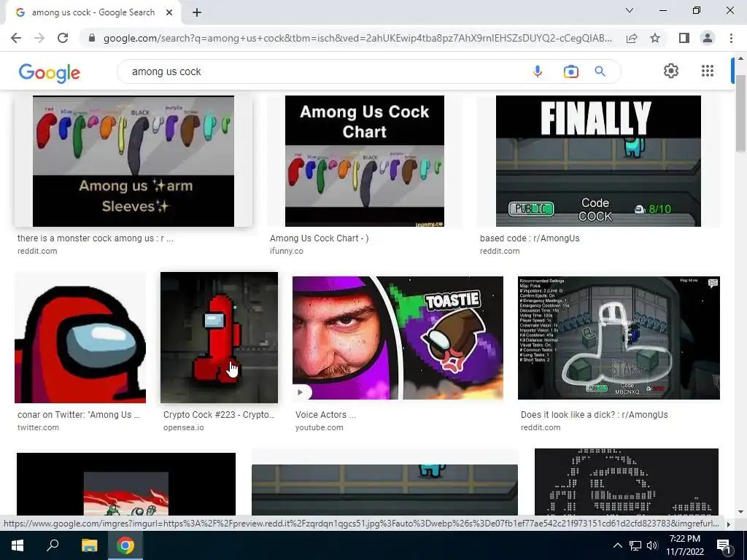Expand the tab search chevron in the title bar

coord(630,10)
